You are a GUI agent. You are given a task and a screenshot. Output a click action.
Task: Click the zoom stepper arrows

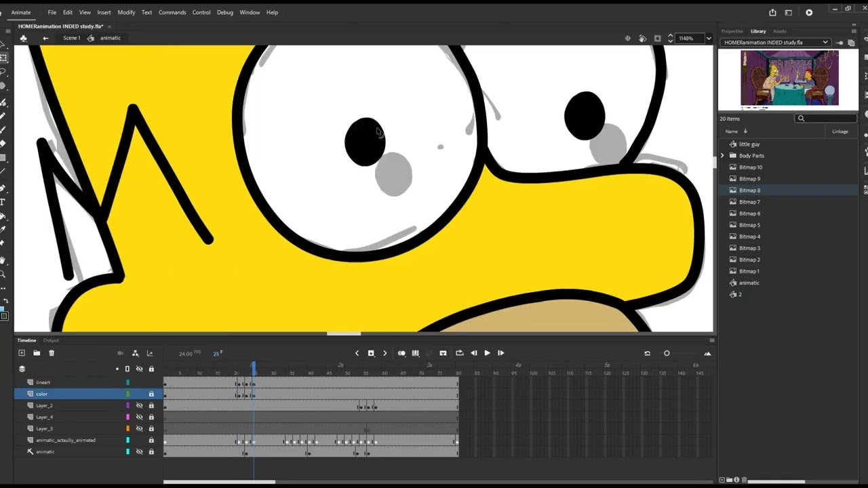point(670,39)
